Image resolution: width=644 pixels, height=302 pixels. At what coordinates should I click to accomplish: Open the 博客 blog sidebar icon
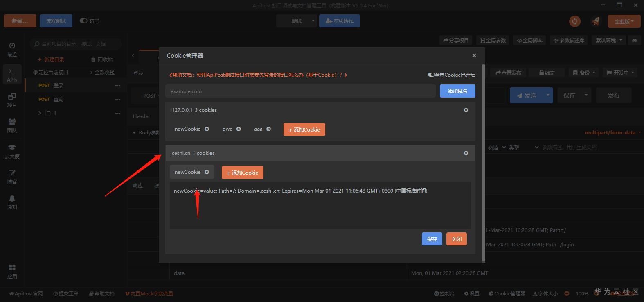(x=12, y=177)
